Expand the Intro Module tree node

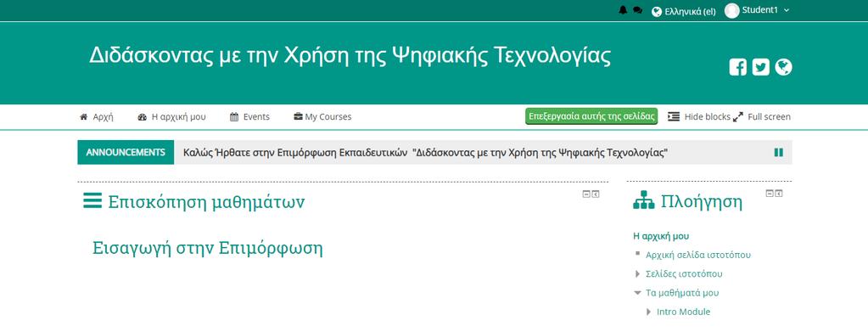click(649, 312)
